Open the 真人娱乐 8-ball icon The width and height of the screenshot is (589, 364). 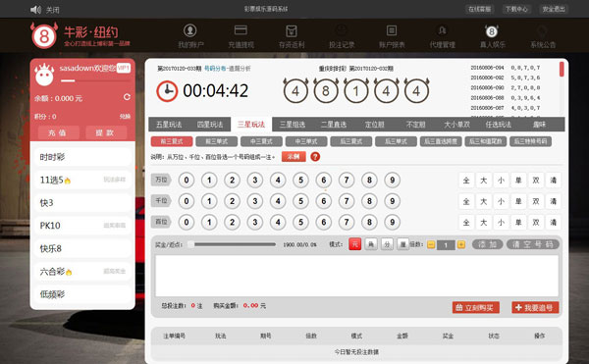(492, 31)
